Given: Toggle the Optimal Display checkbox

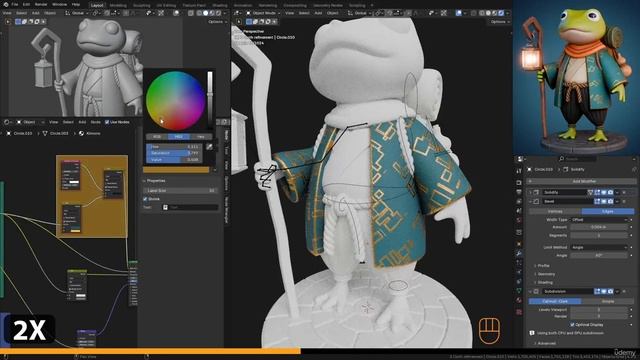Looking at the screenshot, I should (x=573, y=325).
